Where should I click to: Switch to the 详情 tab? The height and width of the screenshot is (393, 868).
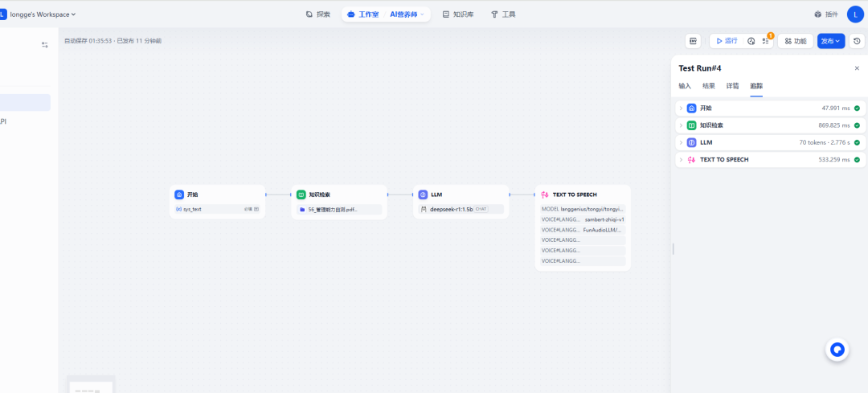[x=732, y=86]
